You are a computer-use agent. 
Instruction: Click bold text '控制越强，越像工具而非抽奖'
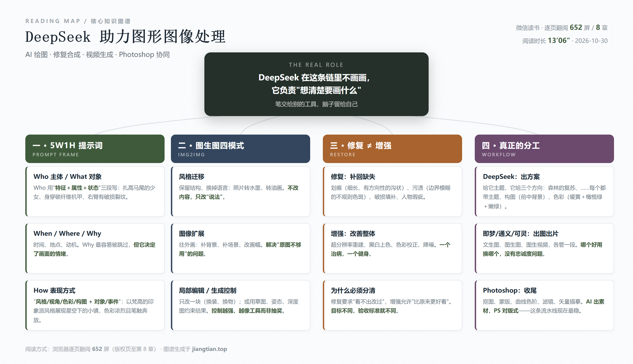click(247, 311)
